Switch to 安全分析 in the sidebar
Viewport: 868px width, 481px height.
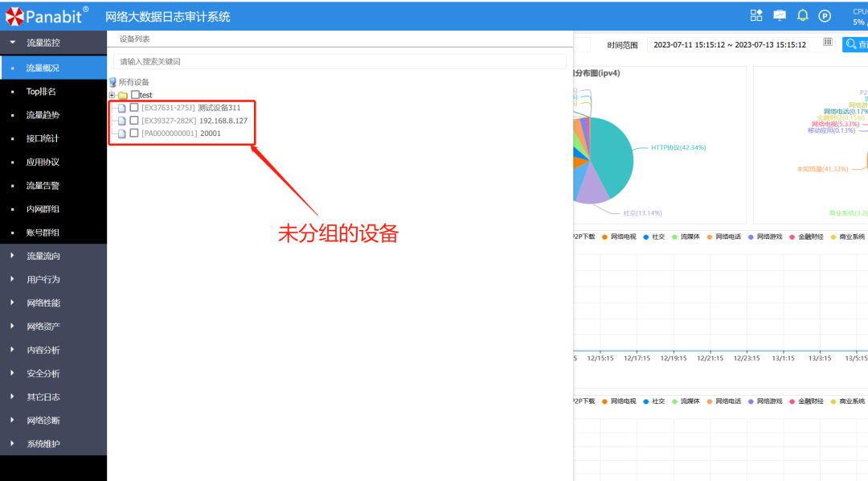pos(44,373)
